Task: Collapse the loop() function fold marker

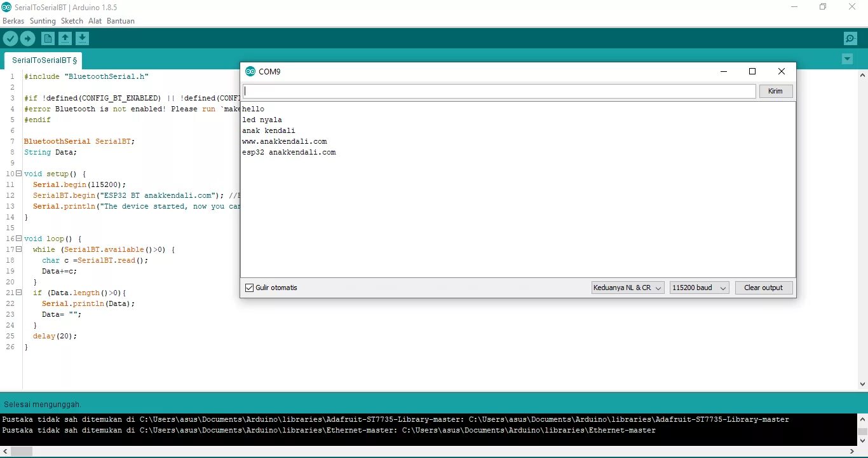Action: (x=18, y=239)
